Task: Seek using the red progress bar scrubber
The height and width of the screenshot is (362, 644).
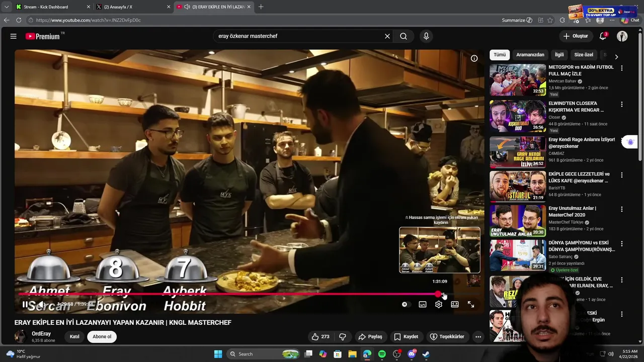Action: click(438, 294)
